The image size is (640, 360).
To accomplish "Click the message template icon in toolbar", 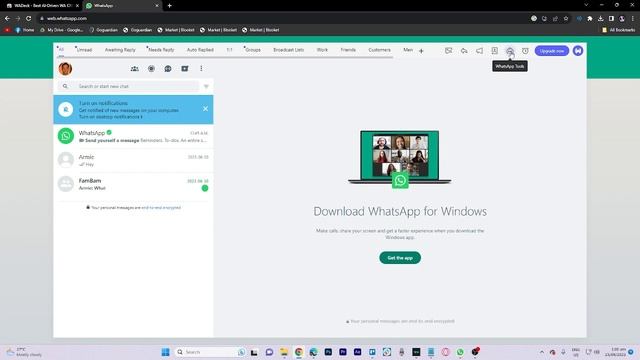I will click(x=449, y=51).
